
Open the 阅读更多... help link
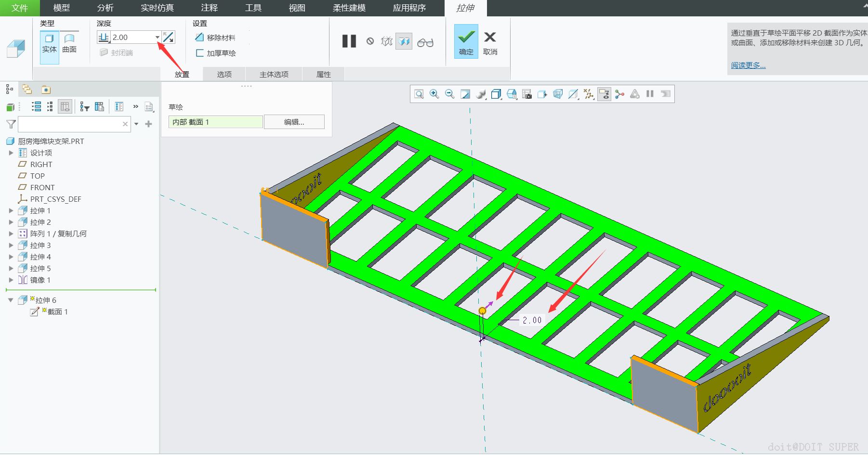748,65
